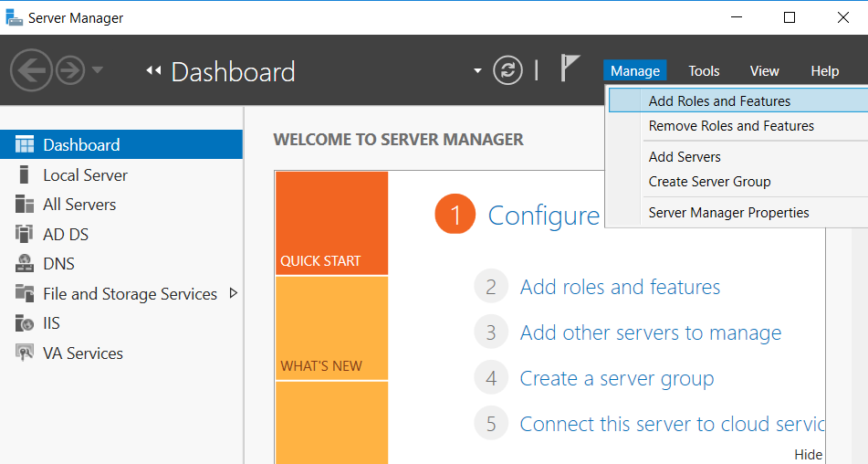Screen dimensions: 868x464
Task: Click Add roles and features link
Action: 620,287
